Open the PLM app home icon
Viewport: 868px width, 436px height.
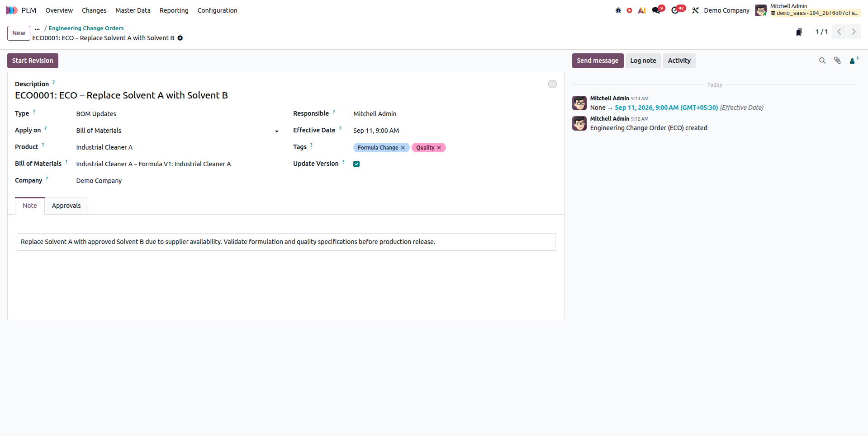pyautogui.click(x=12, y=10)
